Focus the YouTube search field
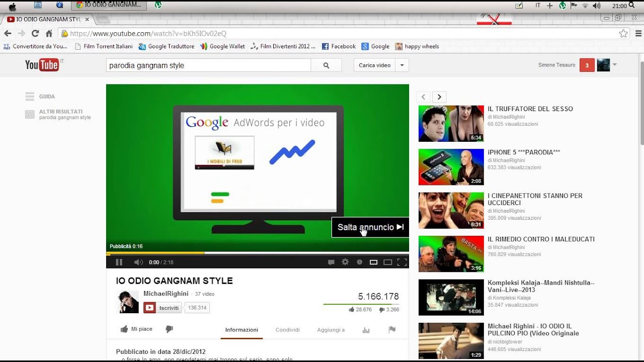 point(208,65)
